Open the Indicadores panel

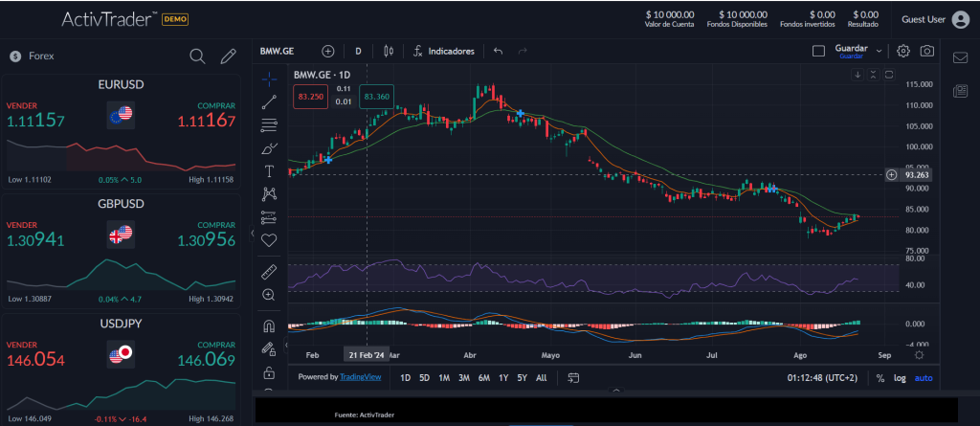pos(444,51)
